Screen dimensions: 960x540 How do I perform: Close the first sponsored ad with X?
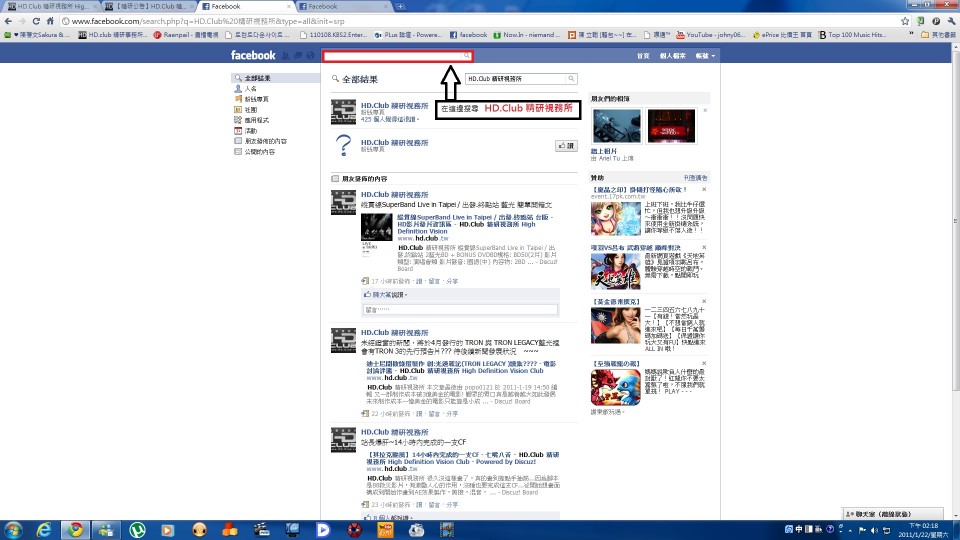704,189
